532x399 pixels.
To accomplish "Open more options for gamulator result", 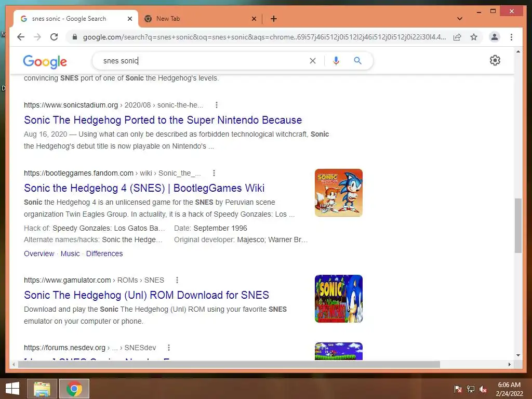I will [x=177, y=280].
